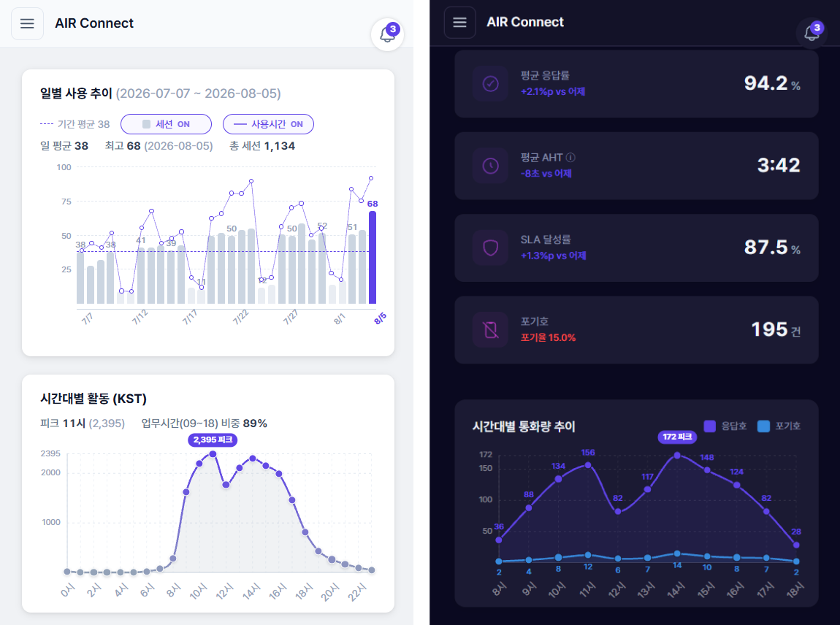Click the blue 포기호 legend color swatch
Viewport: 840px width, 625px height.
pyautogui.click(x=763, y=426)
